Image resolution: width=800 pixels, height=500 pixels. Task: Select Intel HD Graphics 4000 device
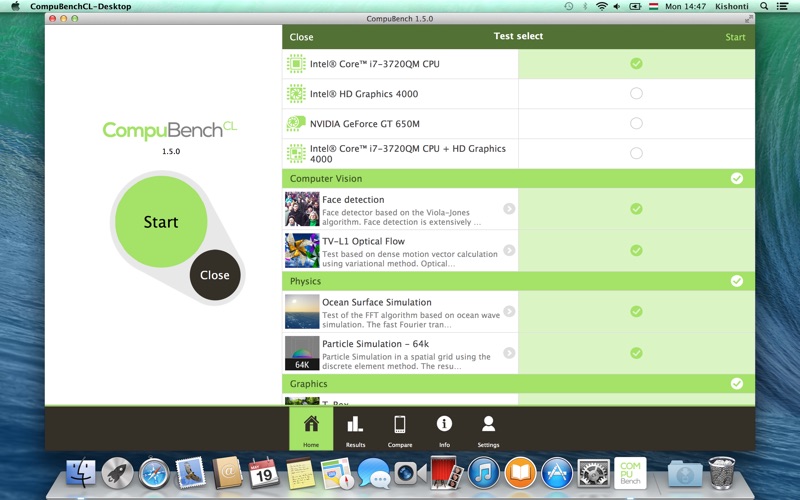636,93
